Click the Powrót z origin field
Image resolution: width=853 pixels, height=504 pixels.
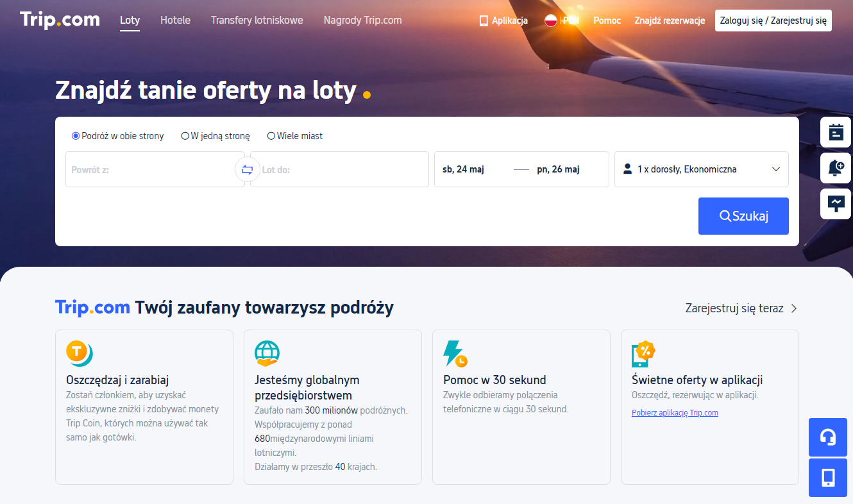pyautogui.click(x=155, y=169)
